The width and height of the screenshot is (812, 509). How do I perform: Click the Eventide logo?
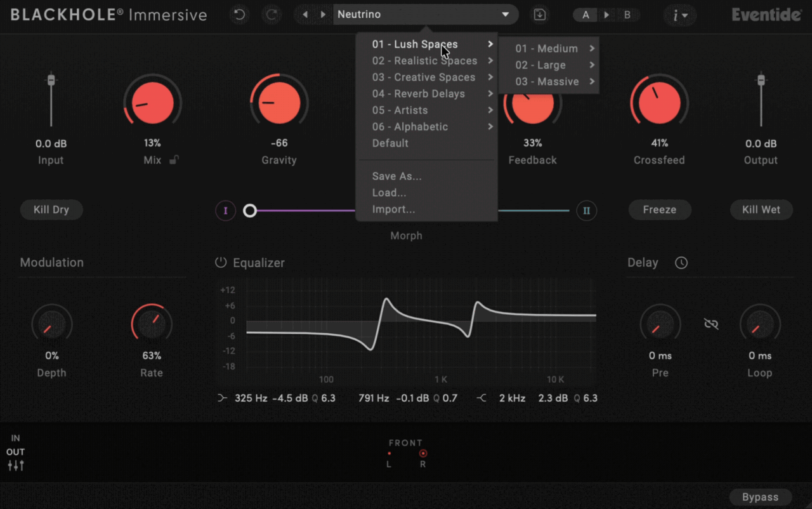[x=766, y=15]
